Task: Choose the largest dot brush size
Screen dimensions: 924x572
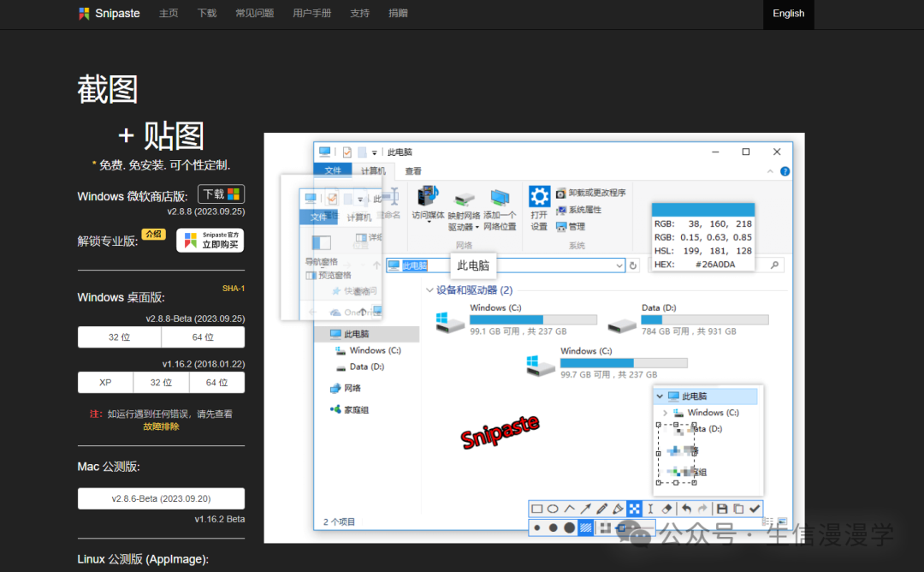Action: pos(569,527)
